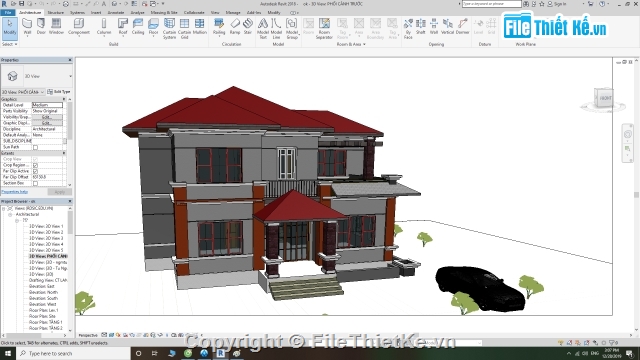
Task: Choose the Stair tool
Action: click(x=248, y=27)
